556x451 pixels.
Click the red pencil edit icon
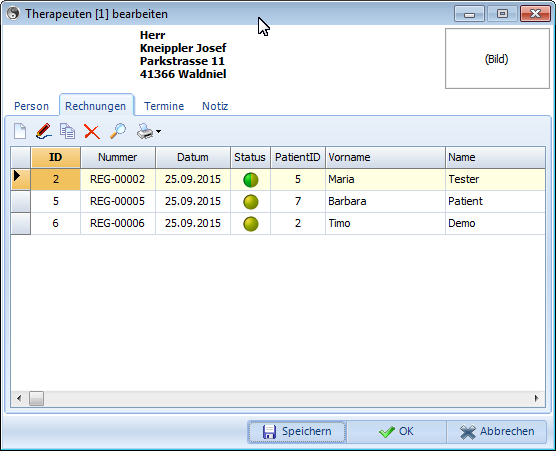(44, 131)
